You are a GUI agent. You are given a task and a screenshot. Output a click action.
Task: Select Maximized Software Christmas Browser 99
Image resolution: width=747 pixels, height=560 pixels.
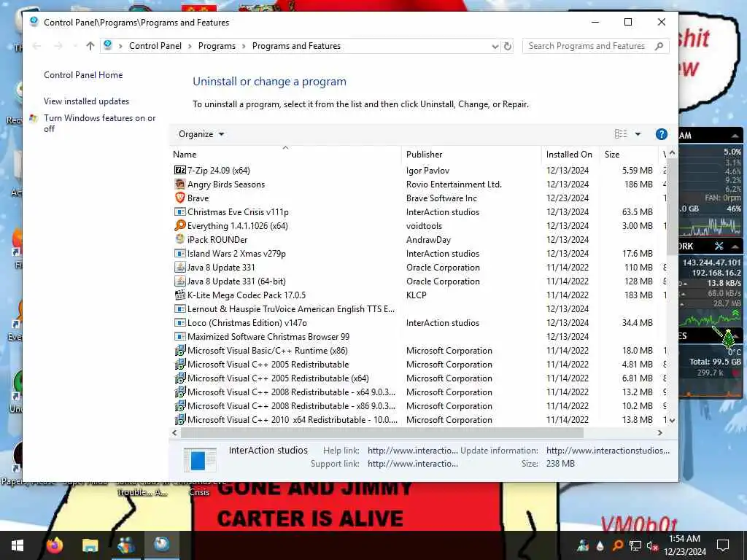(418, 336)
